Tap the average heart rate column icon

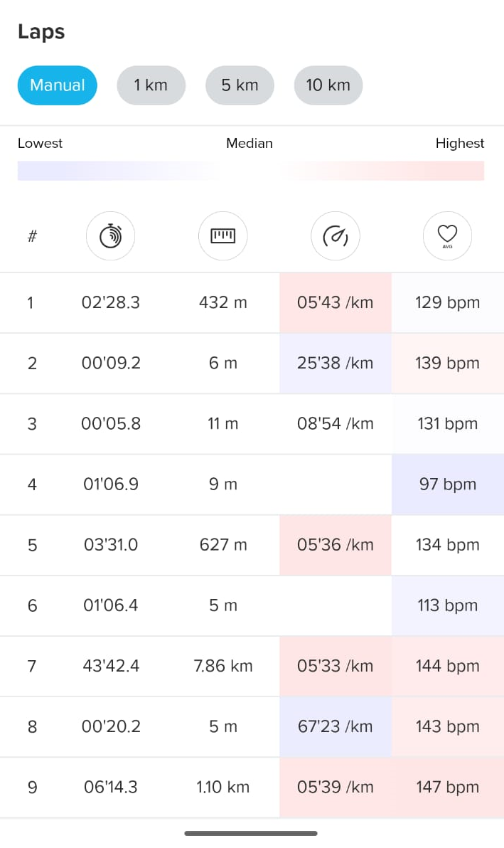click(447, 235)
